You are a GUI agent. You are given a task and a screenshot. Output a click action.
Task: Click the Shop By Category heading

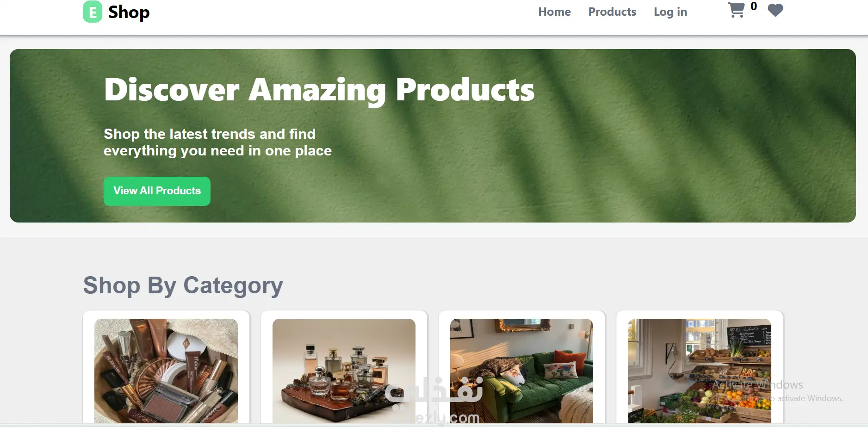click(x=183, y=285)
